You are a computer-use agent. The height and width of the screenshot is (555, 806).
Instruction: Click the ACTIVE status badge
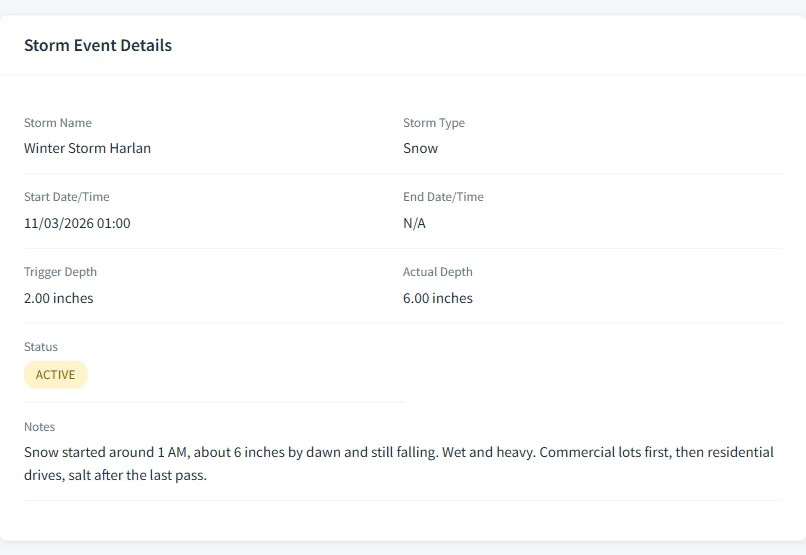(56, 375)
